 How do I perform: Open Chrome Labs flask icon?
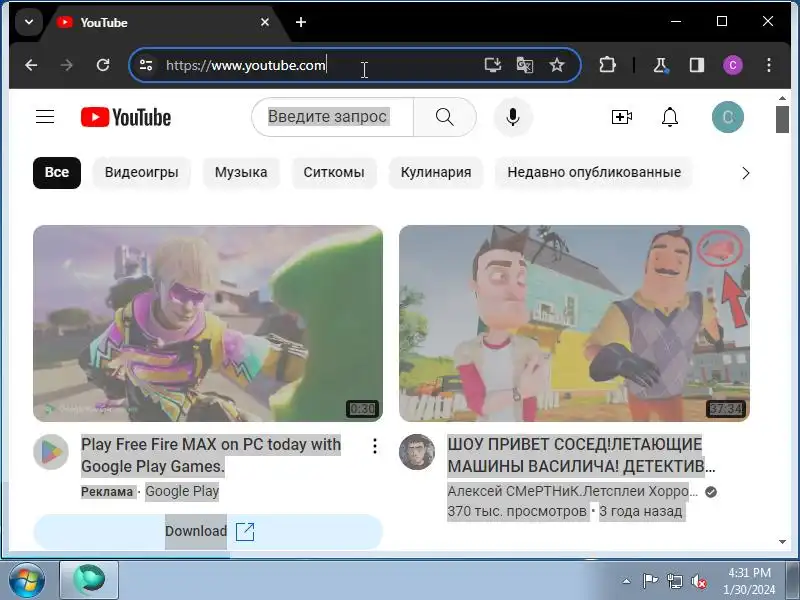coord(661,65)
